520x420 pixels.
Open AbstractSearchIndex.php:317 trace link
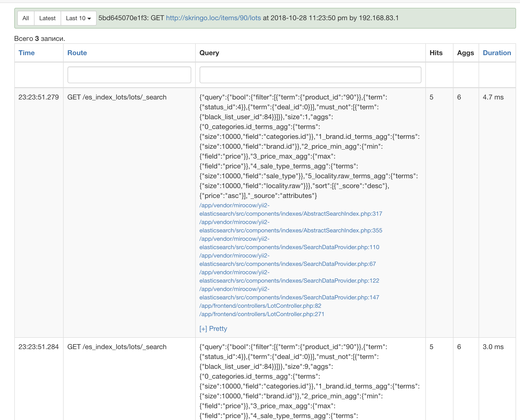(291, 214)
